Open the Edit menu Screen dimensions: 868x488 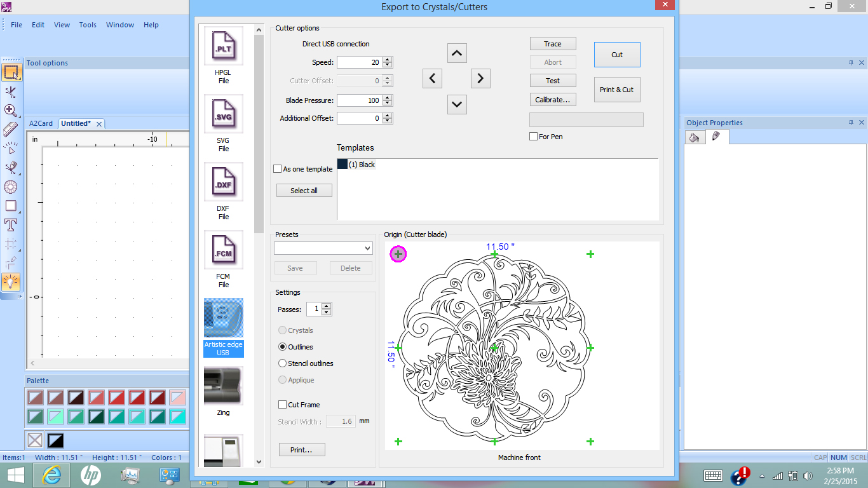coord(38,25)
